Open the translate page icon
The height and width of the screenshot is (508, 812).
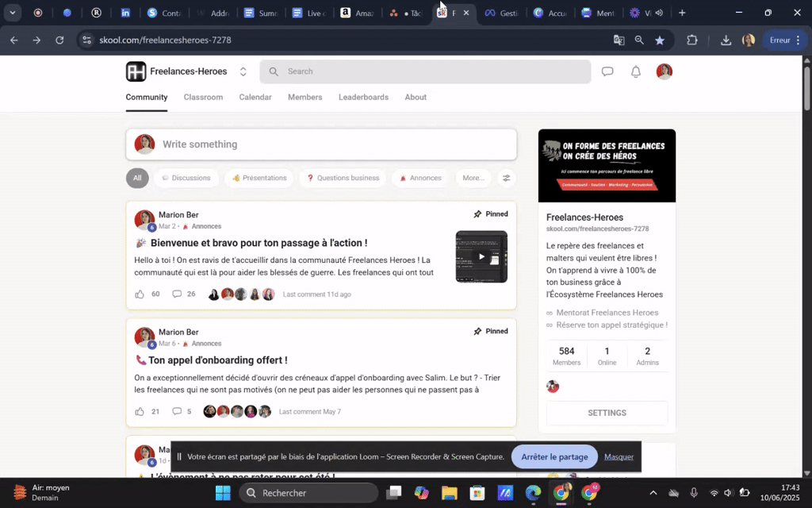[x=619, y=40]
